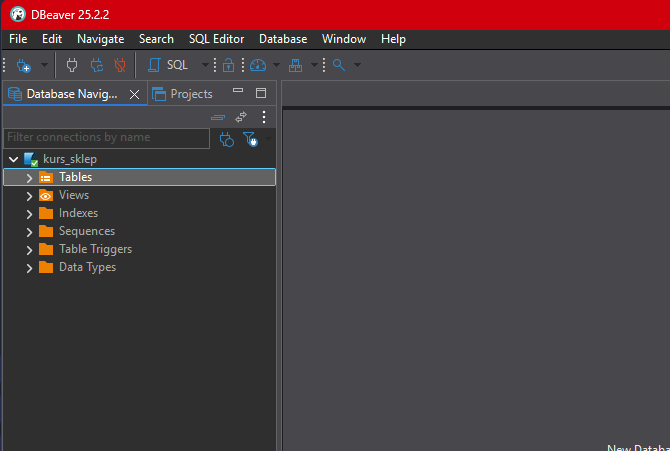Viewport: 670px width, 451px height.
Task: Expand the Views node
Action: tap(29, 196)
